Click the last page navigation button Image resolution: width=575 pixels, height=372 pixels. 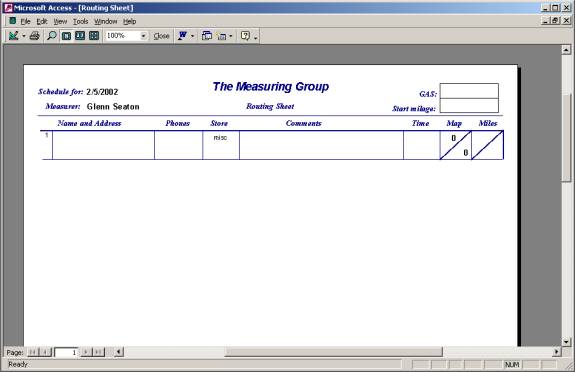[x=98, y=352]
